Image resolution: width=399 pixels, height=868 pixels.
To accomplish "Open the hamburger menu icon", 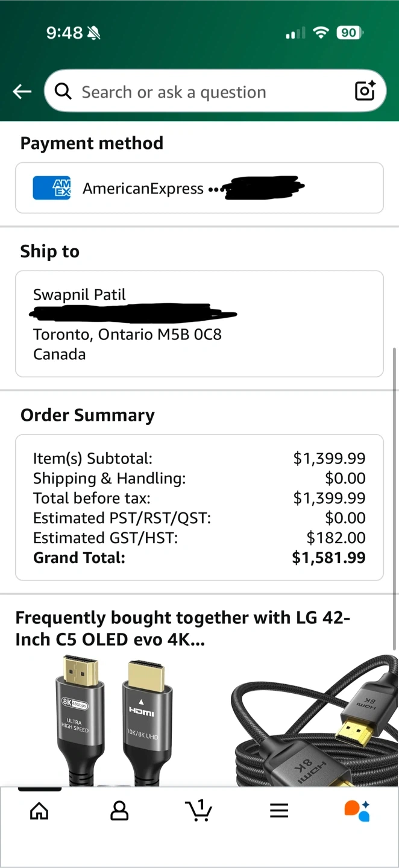I will [279, 811].
